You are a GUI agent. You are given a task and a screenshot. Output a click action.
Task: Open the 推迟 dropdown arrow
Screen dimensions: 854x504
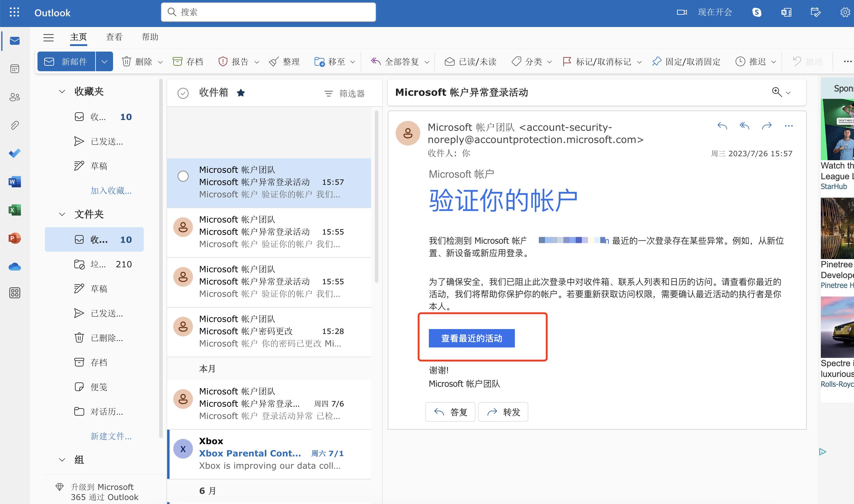coord(774,62)
